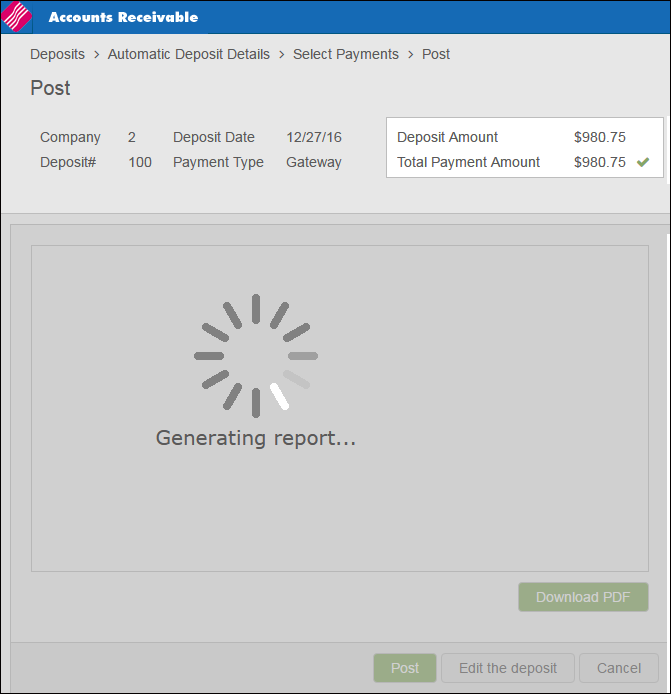Click the Deposit Amount label

coord(447,137)
